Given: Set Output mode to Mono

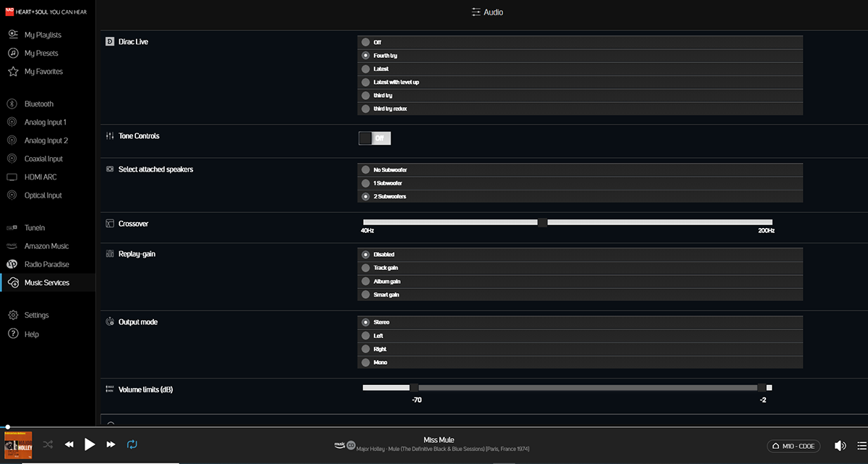Looking at the screenshot, I should (x=580, y=362).
